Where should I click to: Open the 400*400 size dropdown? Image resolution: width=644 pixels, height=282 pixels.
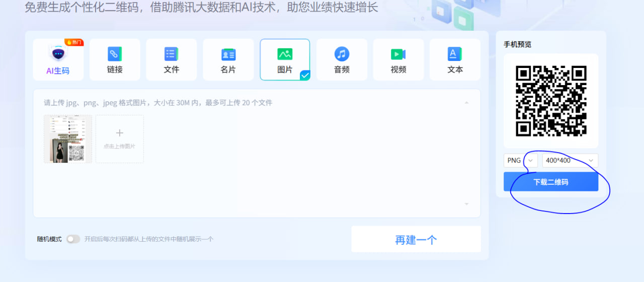570,161
